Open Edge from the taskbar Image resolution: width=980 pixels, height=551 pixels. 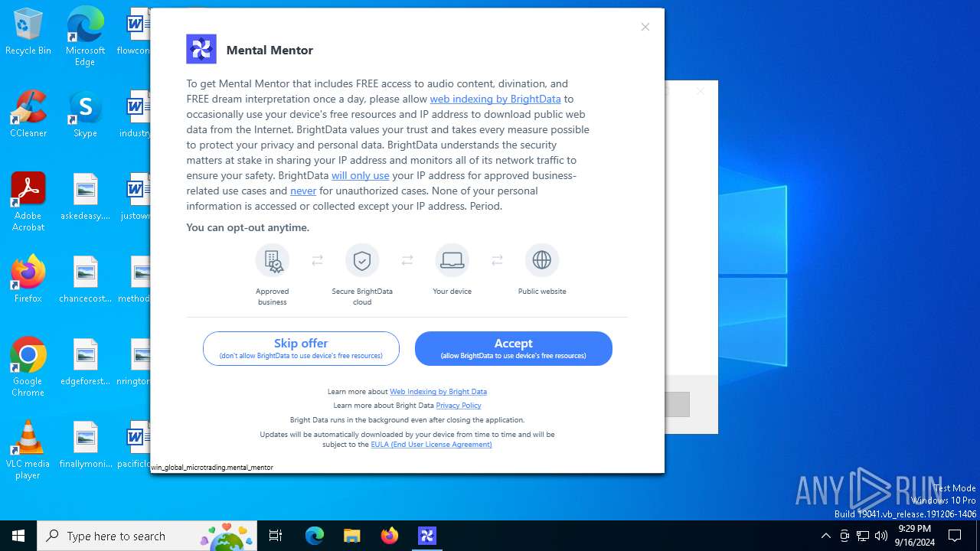(x=315, y=536)
